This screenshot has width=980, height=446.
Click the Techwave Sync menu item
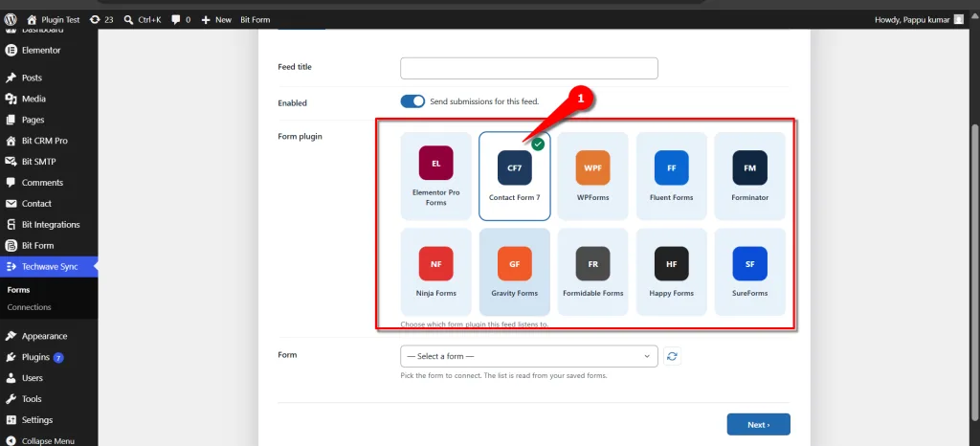49,266
